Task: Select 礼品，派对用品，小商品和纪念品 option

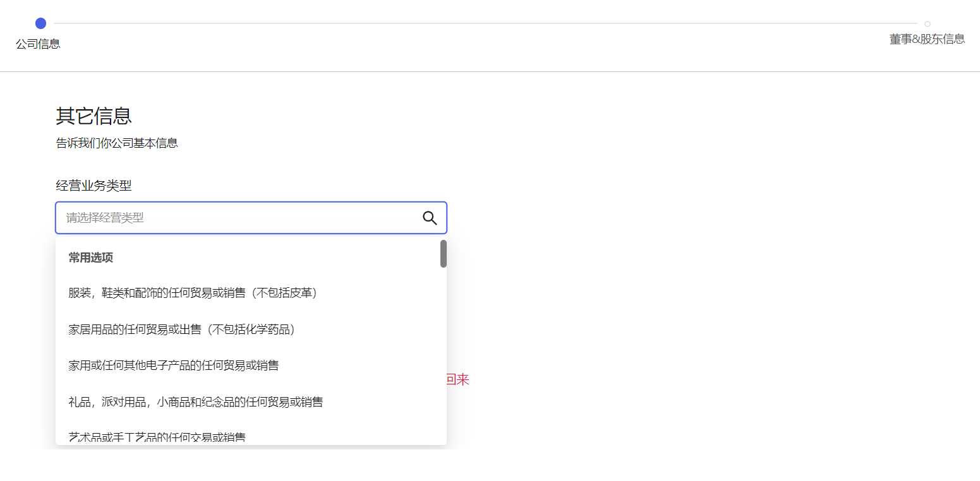Action: click(x=196, y=401)
